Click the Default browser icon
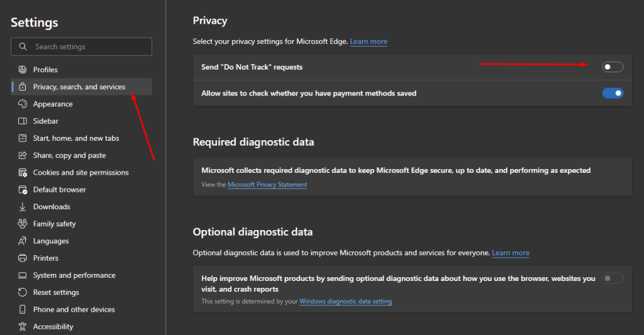The width and height of the screenshot is (644, 335). pos(23,190)
